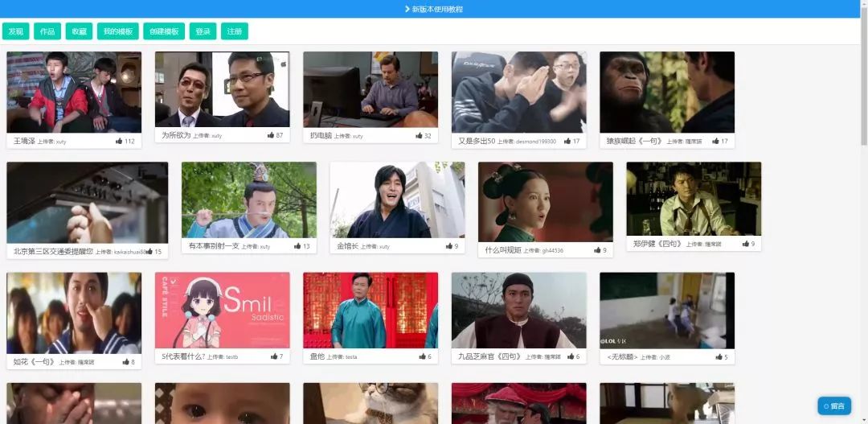This screenshot has height=424, width=868.
Task: Open the 郑伊健《四句》 thumbnail
Action: tap(694, 199)
